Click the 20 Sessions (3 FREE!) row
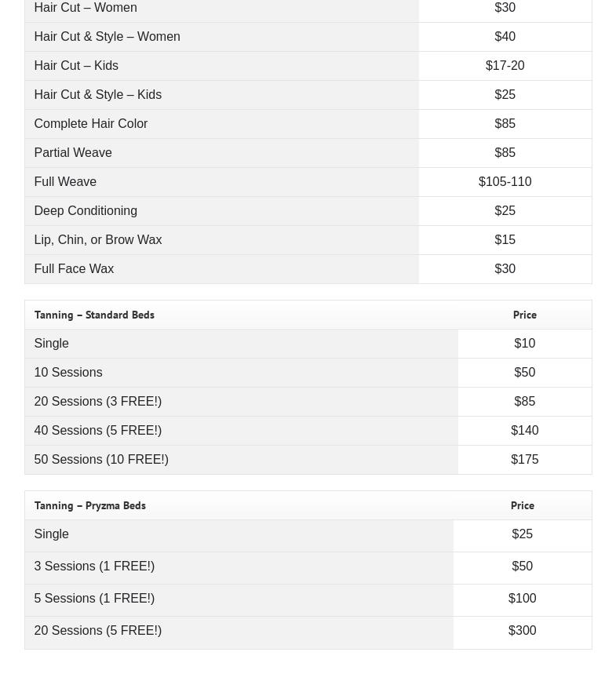The height and width of the screenshot is (674, 616). [x=98, y=402]
